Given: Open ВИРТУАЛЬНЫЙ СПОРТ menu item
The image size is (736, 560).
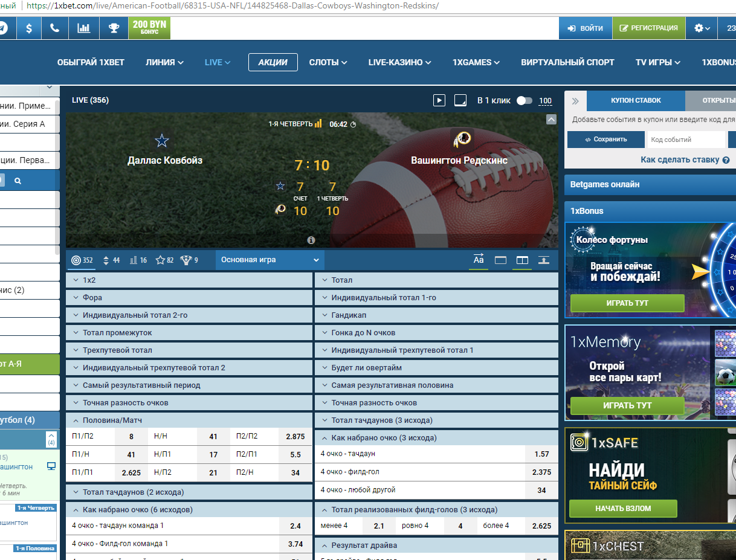Looking at the screenshot, I should [x=567, y=62].
